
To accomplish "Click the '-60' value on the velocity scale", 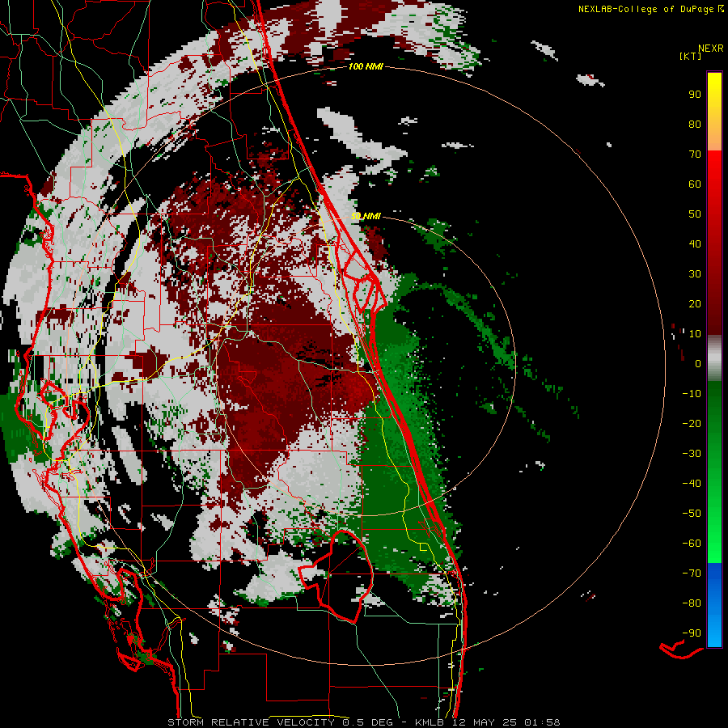I will (692, 544).
